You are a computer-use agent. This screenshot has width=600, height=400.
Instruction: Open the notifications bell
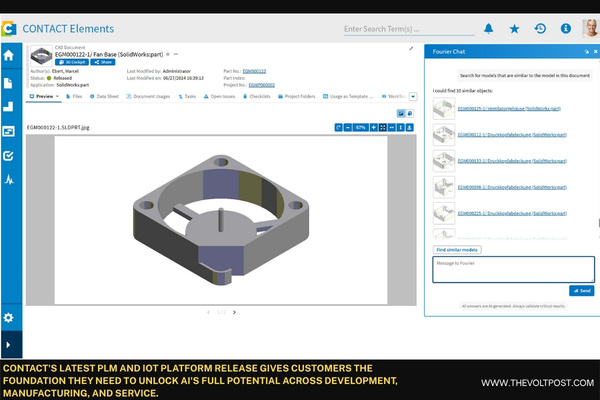489,29
